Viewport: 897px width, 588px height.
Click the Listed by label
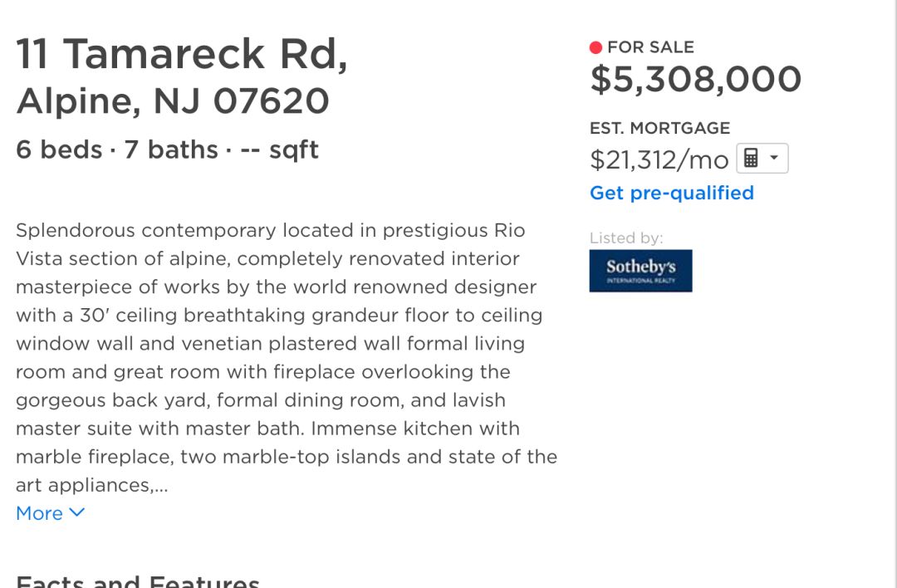(x=626, y=238)
